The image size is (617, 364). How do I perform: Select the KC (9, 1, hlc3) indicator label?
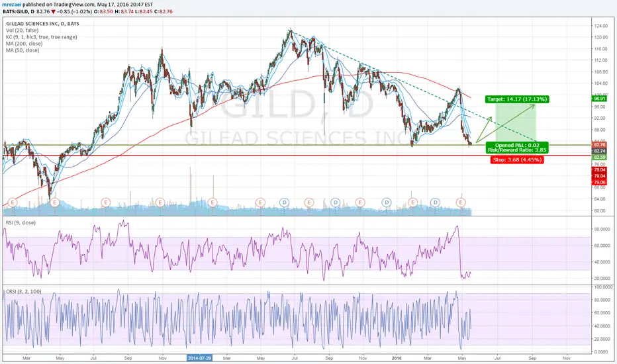tap(41, 37)
